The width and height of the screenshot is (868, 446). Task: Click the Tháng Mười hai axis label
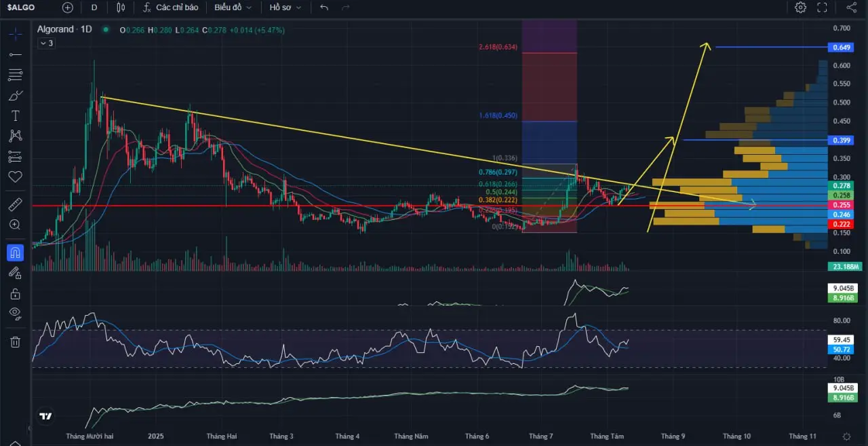[90, 436]
